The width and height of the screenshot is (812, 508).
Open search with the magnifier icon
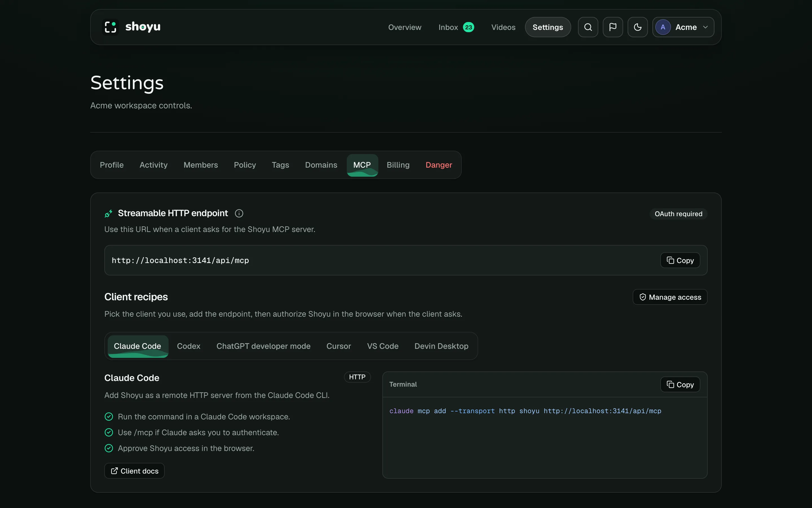click(x=588, y=27)
